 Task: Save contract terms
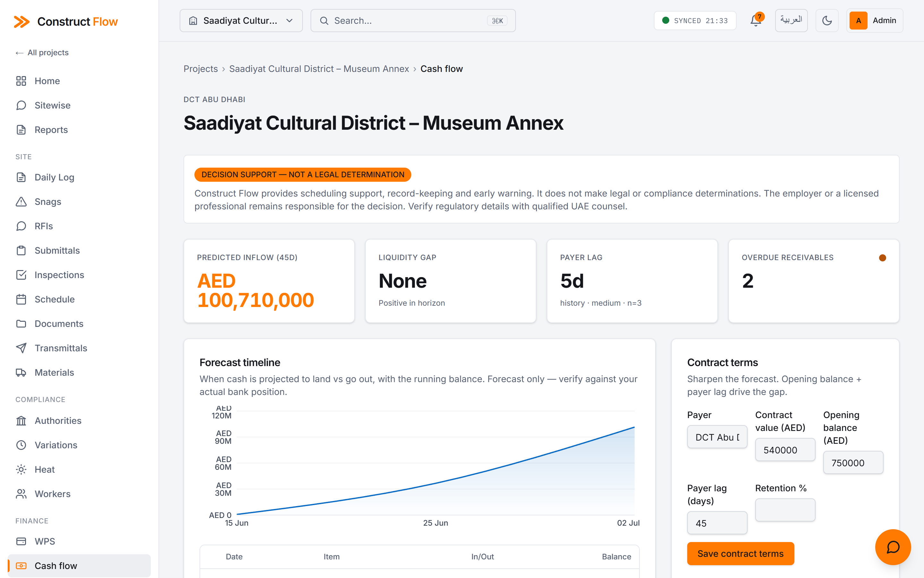point(740,554)
